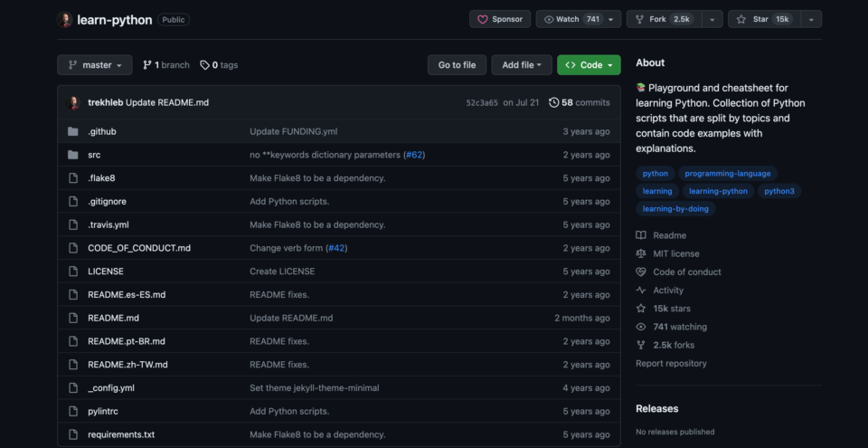Click the .github folder icon
868x448 pixels.
pos(73,132)
